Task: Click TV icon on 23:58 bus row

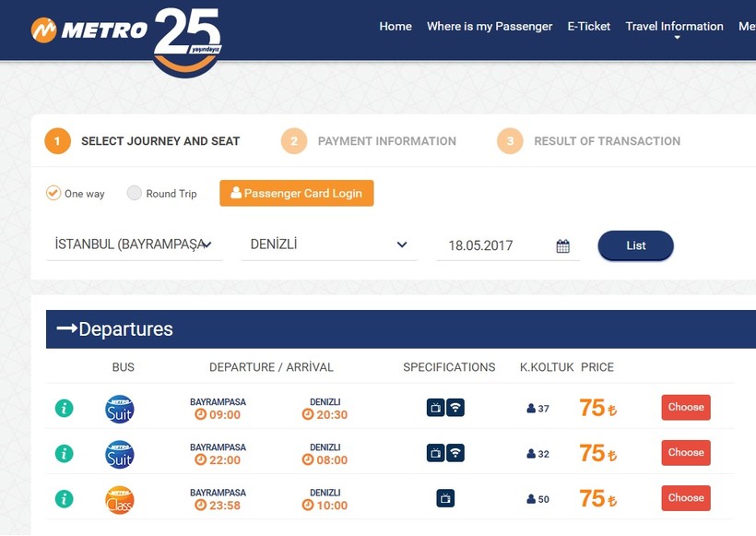Action: (x=445, y=498)
